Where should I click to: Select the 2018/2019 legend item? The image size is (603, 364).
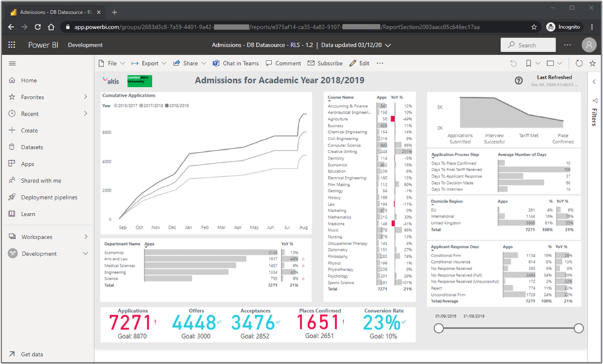click(177, 105)
